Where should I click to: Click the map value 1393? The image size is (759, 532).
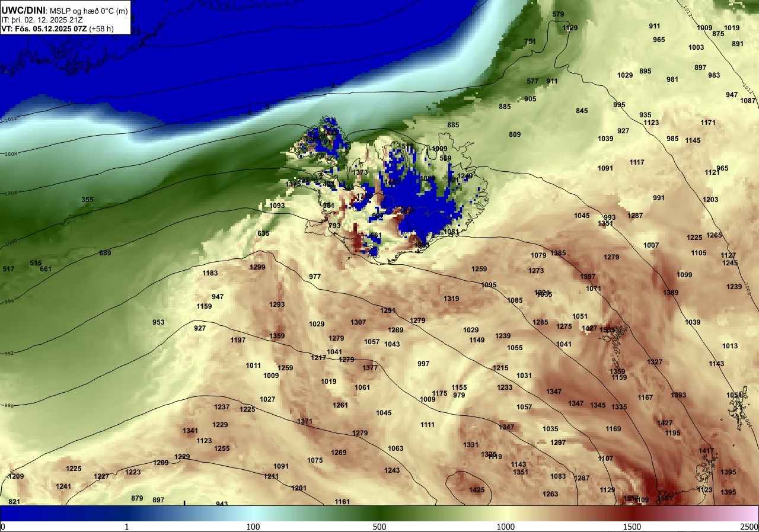678,395
